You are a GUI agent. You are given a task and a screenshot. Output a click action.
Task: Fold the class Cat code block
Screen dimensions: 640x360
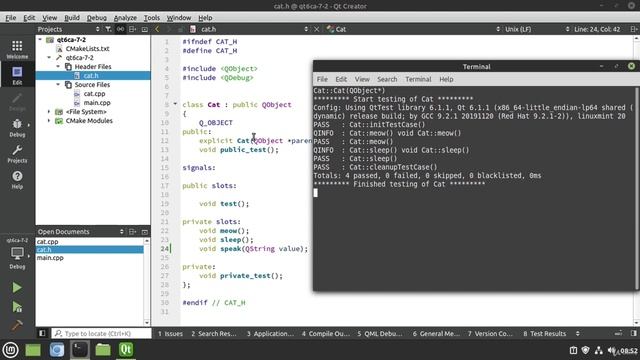175,104
